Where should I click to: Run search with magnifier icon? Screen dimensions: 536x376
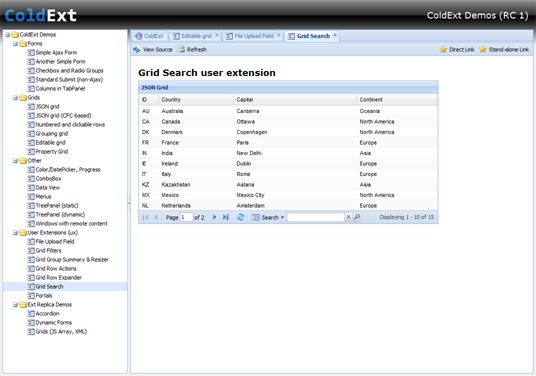coord(357,217)
